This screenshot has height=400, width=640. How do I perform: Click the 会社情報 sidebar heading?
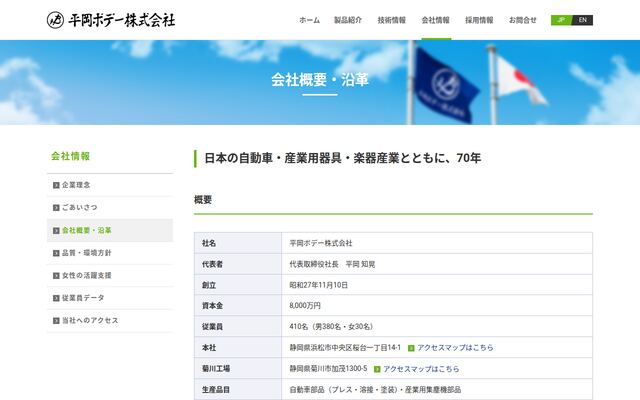(71, 156)
